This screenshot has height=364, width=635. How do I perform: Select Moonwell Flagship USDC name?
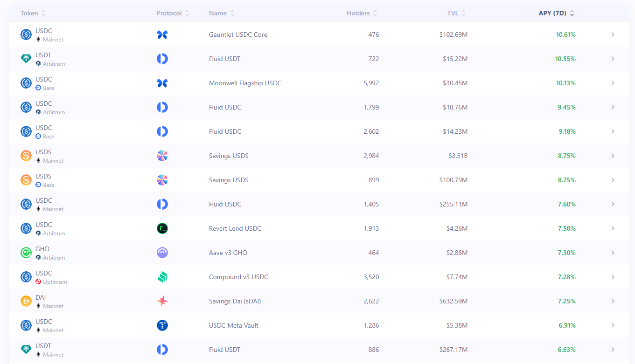tap(245, 83)
